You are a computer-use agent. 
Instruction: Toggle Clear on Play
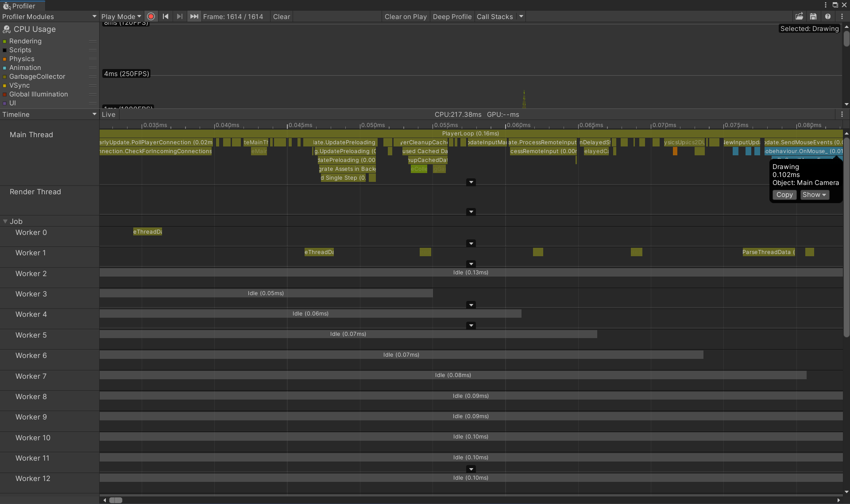(x=405, y=16)
